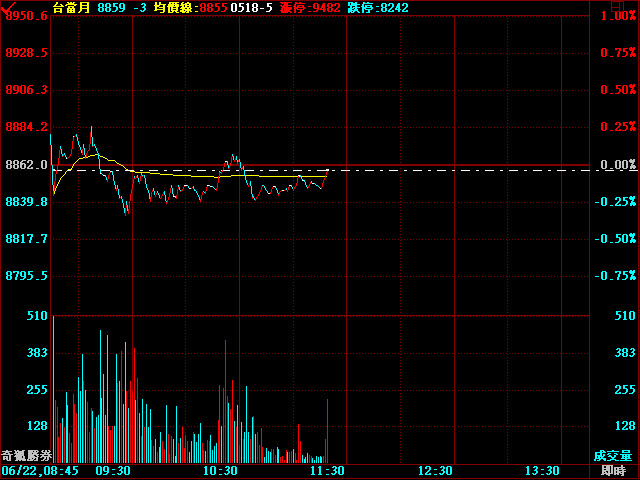Click the 1.00% percentage axis label
The image size is (640, 480).
[x=618, y=16]
